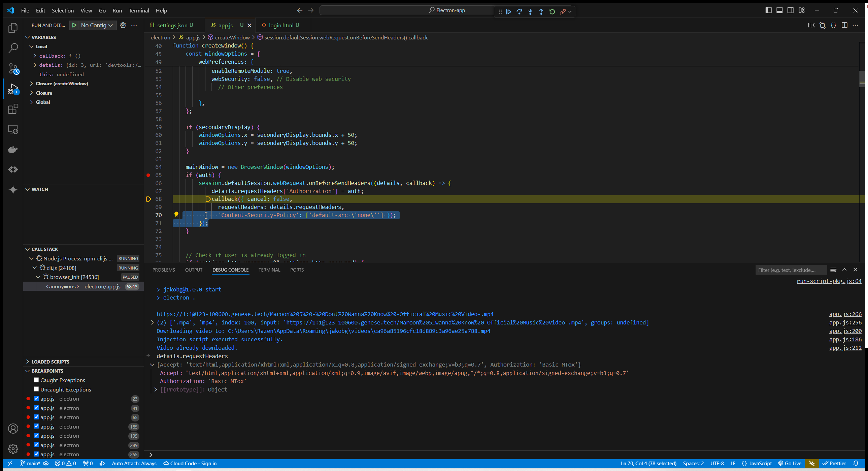Enable the Caught Exceptions breakpoint checkbox
Viewport: 868px width, 471px height.
pyautogui.click(x=36, y=380)
